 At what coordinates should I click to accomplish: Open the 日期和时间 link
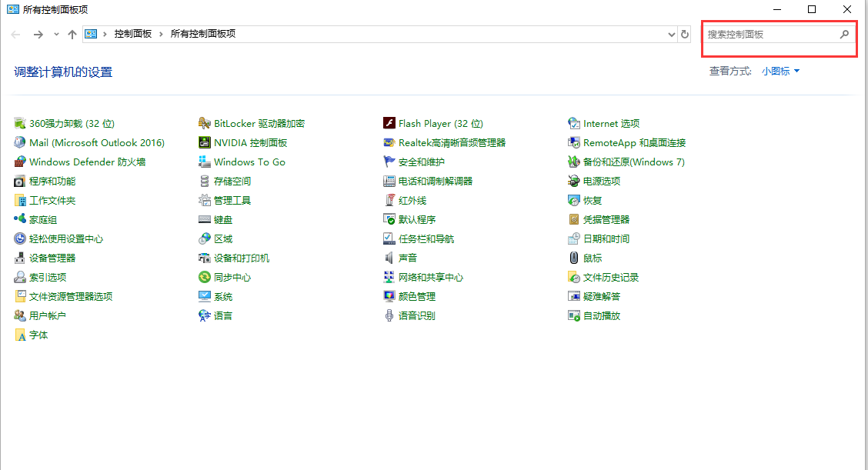pos(606,238)
